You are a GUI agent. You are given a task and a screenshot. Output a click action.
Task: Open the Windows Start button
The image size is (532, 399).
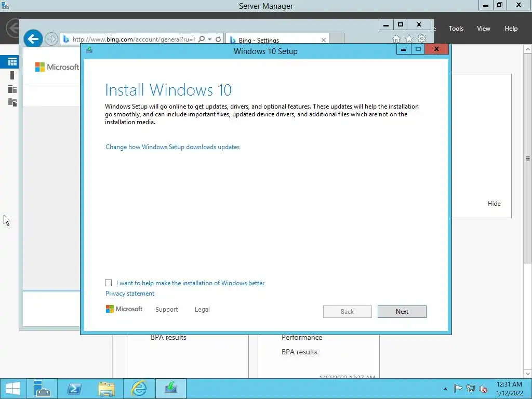click(x=13, y=389)
